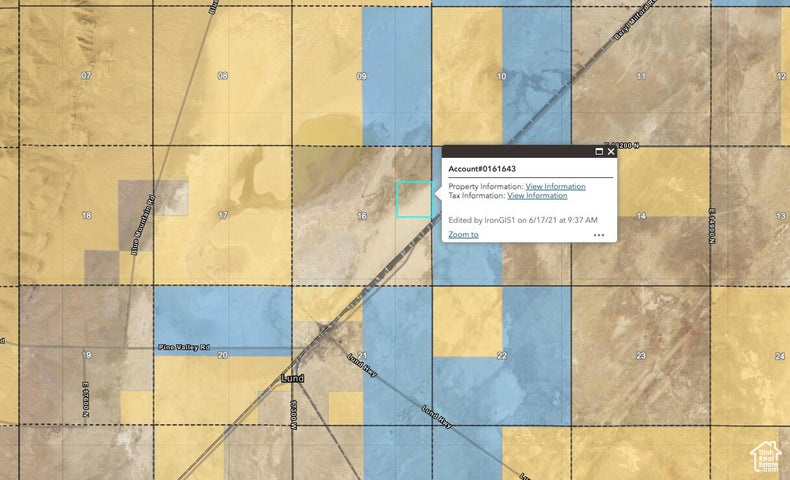The image size is (790, 480).
Task: Open the popup's three-dot more options menu
Action: click(x=599, y=235)
